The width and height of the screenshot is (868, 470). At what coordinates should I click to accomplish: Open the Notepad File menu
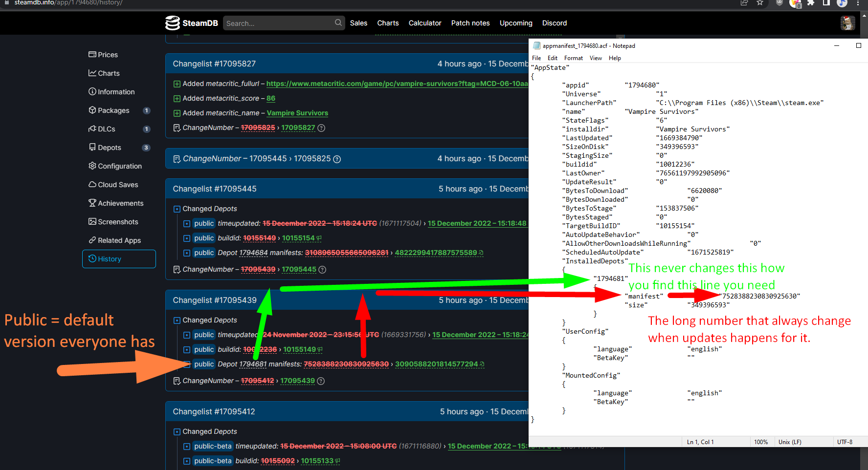536,58
